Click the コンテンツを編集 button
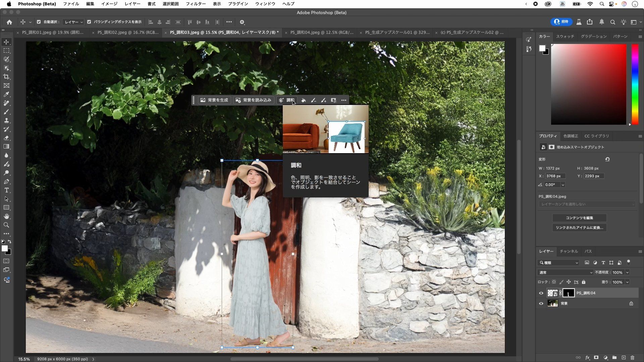The height and width of the screenshot is (362, 644). coord(579,218)
